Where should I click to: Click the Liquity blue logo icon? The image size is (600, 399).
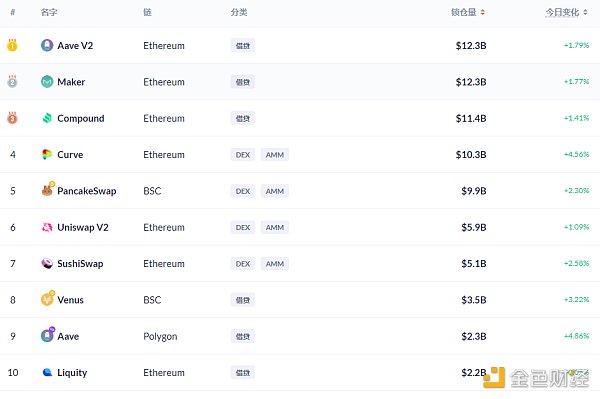coord(47,372)
